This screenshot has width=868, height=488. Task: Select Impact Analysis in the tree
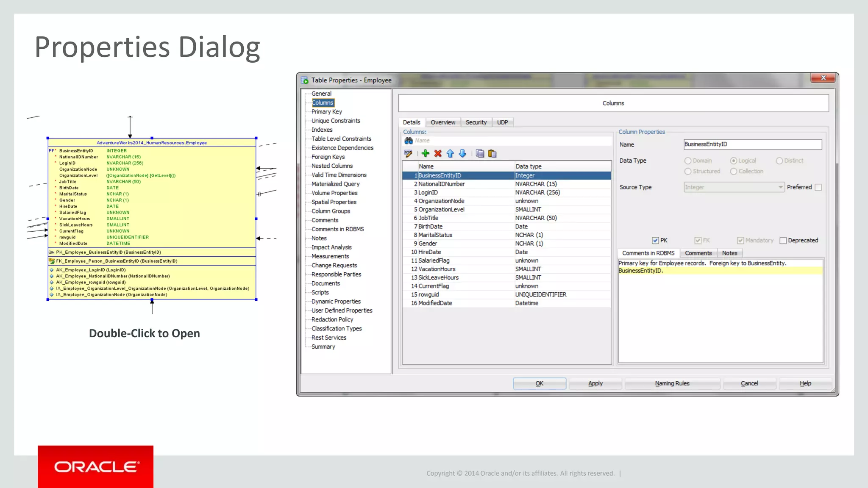(x=331, y=247)
